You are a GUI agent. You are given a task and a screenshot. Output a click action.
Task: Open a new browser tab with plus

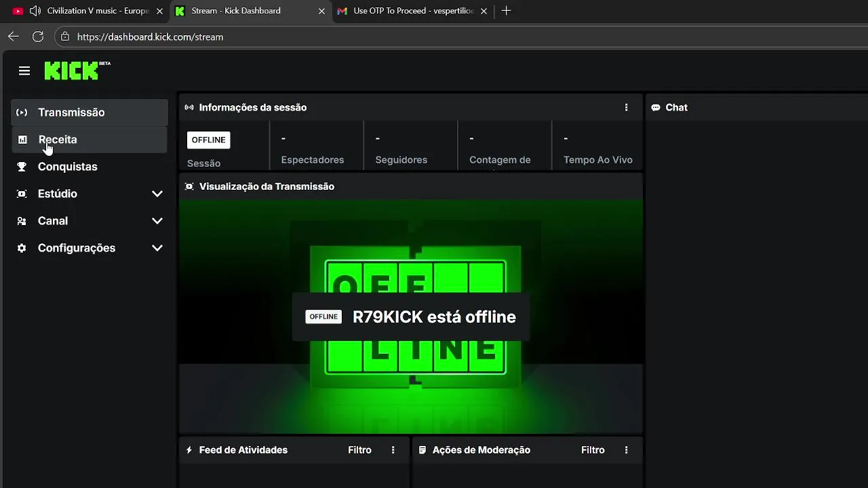tap(506, 11)
